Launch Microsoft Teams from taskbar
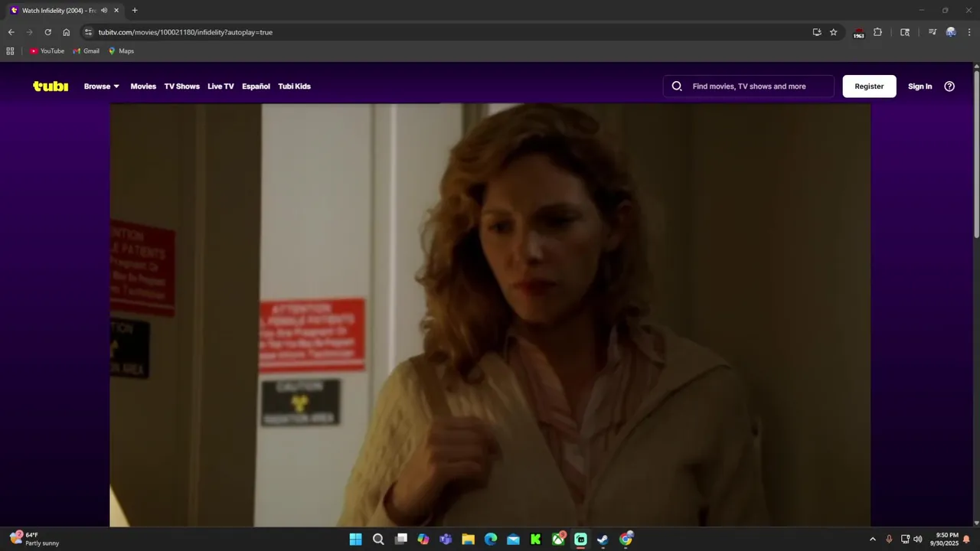 click(x=446, y=540)
